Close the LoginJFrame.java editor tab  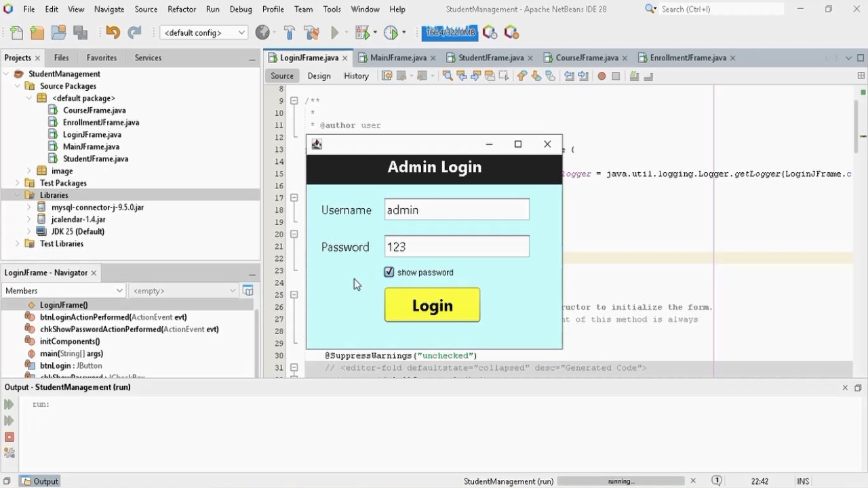[345, 58]
